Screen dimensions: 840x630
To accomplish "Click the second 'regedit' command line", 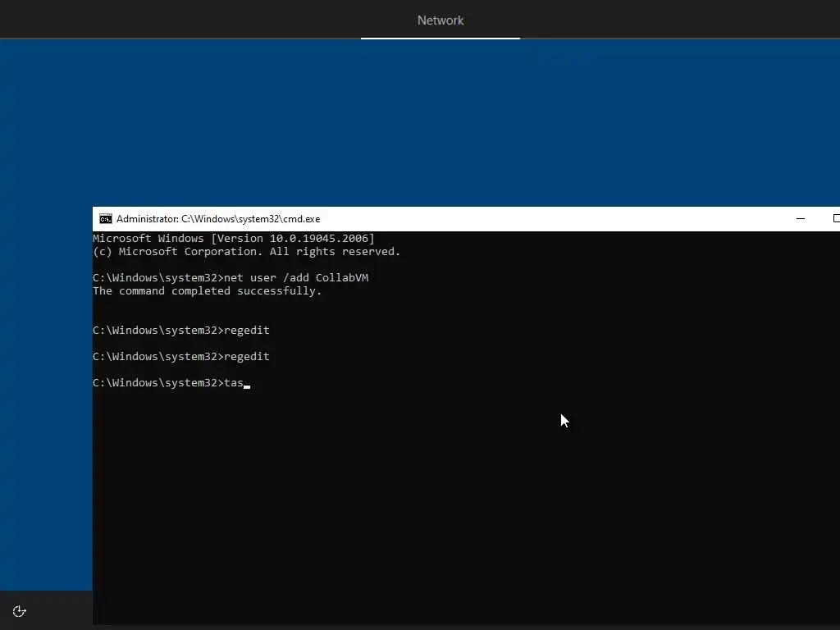I will (181, 356).
